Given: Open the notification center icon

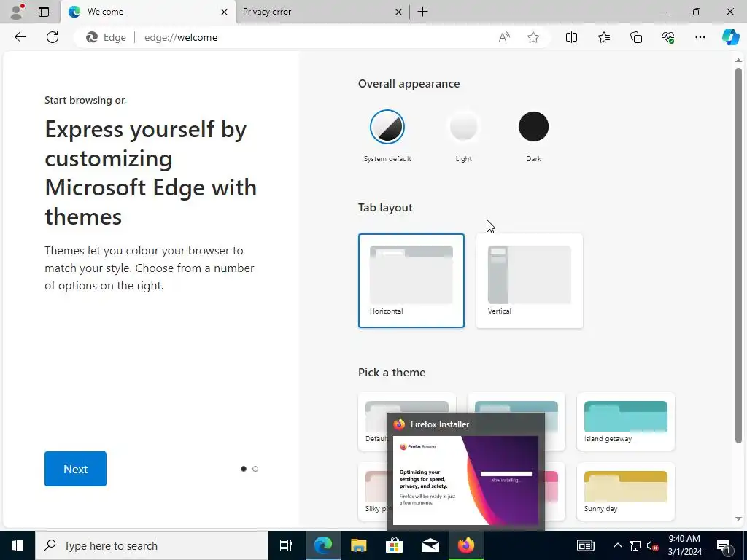Looking at the screenshot, I should point(723,545).
